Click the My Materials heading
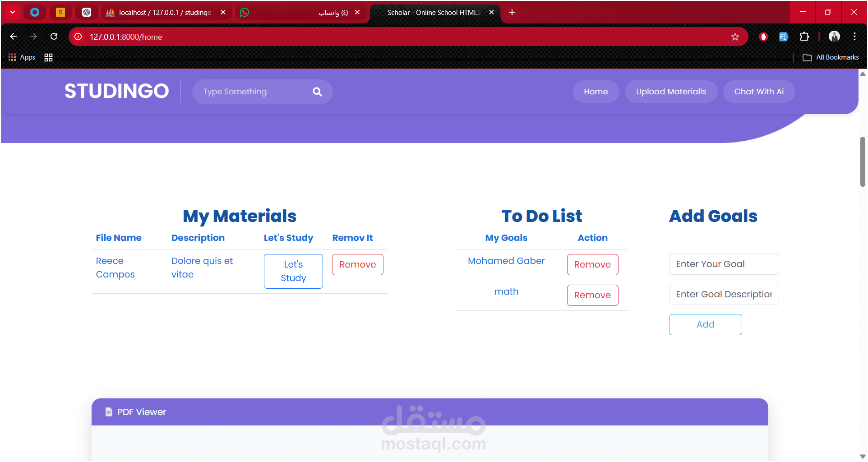Screen dimensions: 868x462 click(240, 216)
